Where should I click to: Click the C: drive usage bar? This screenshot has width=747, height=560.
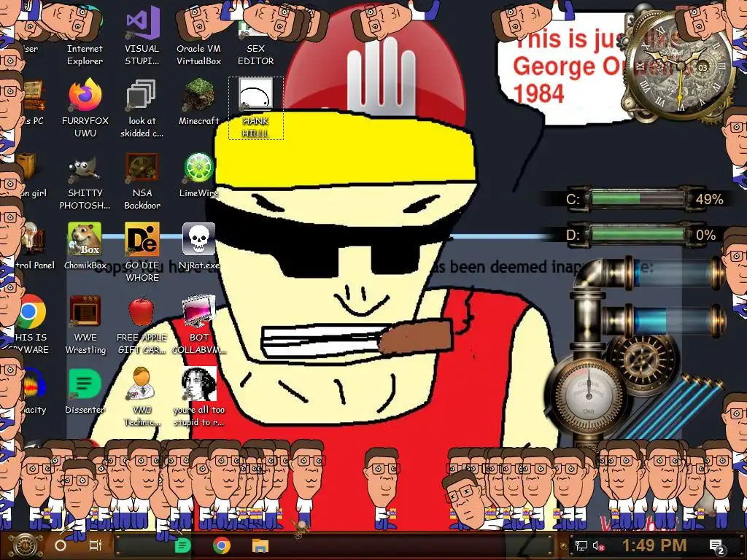638,198
